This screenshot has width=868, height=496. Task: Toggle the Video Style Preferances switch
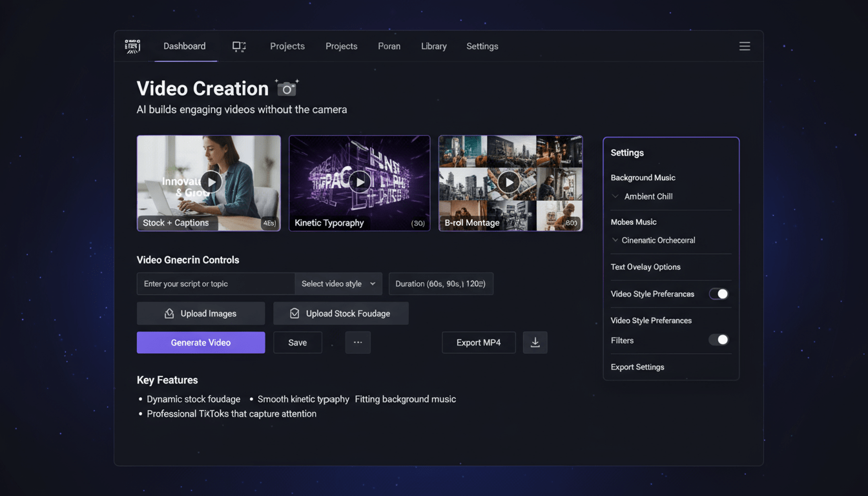click(718, 294)
